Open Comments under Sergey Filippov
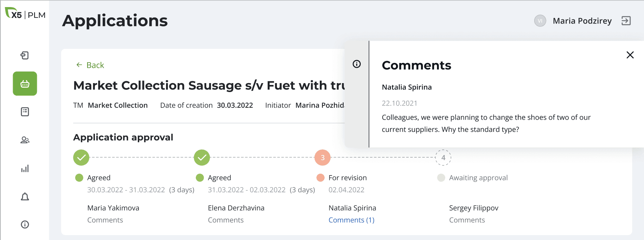 point(467,220)
